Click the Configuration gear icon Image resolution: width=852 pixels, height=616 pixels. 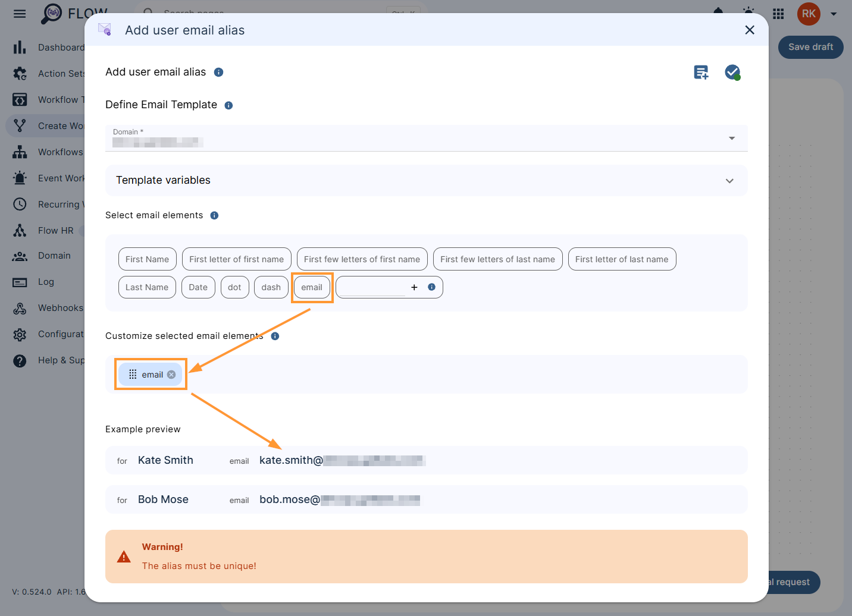click(x=20, y=334)
